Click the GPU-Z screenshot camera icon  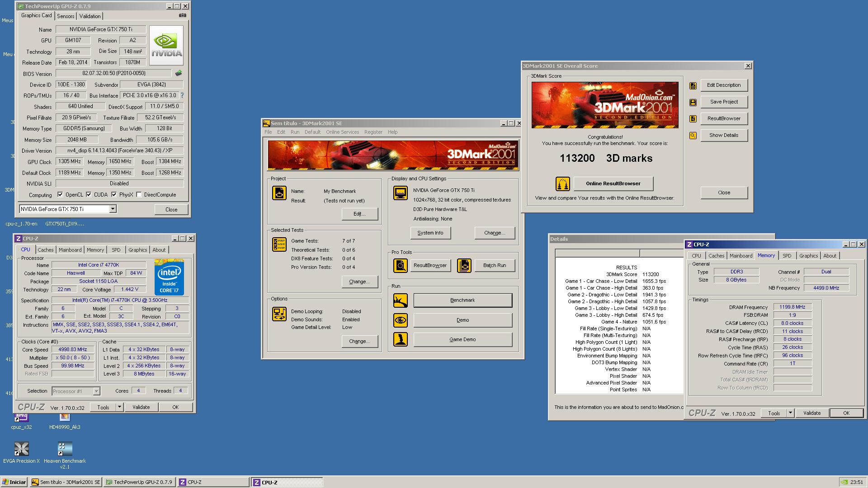pos(182,15)
